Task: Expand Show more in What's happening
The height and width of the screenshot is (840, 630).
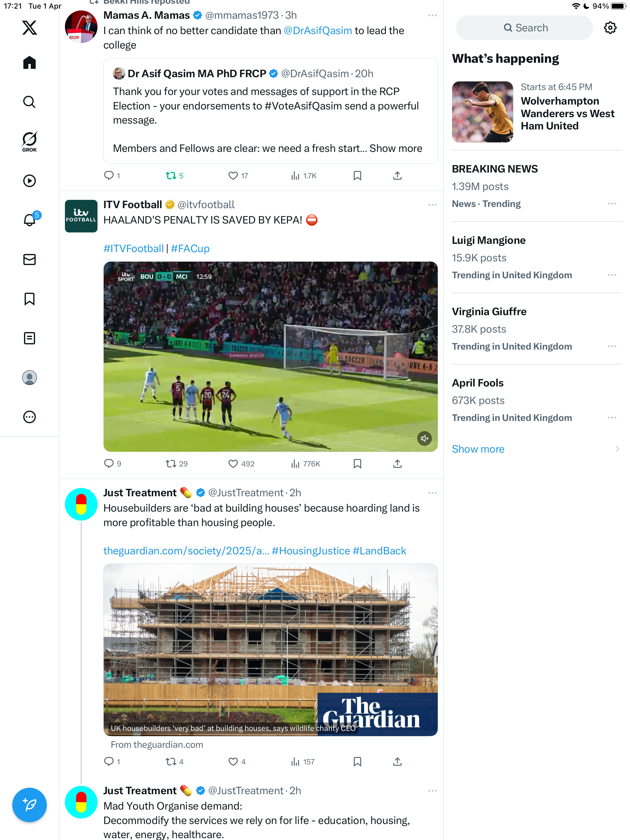Action: pyautogui.click(x=478, y=449)
